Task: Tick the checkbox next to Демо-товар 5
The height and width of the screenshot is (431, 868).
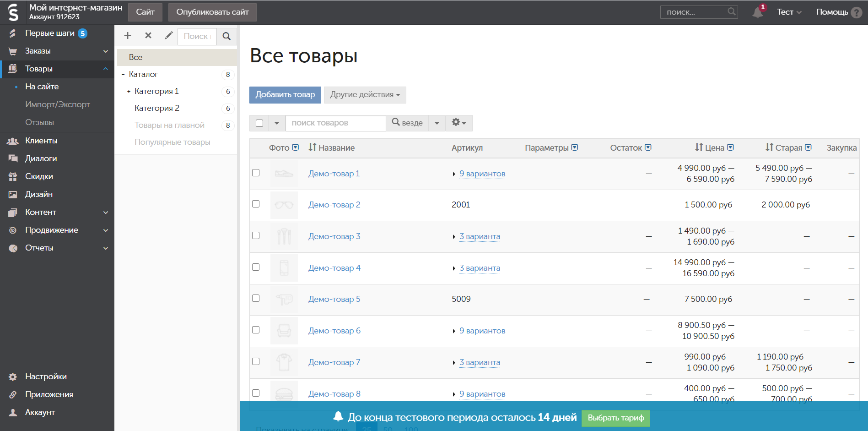Action: click(x=256, y=298)
